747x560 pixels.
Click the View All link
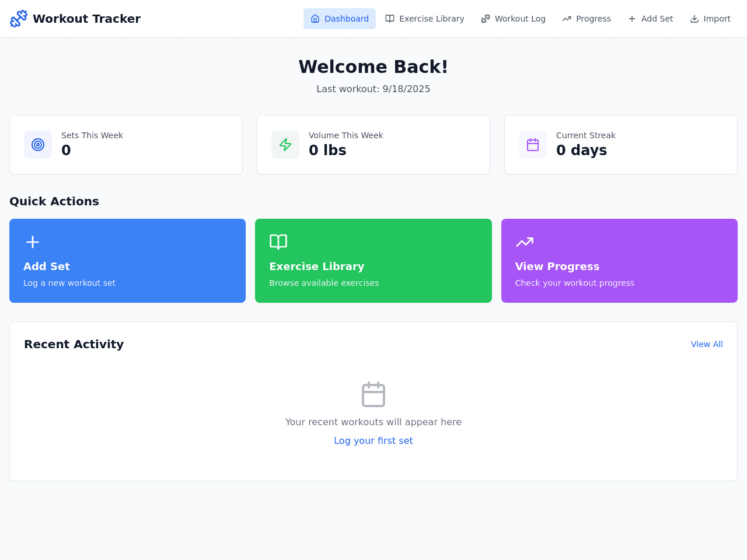(707, 344)
